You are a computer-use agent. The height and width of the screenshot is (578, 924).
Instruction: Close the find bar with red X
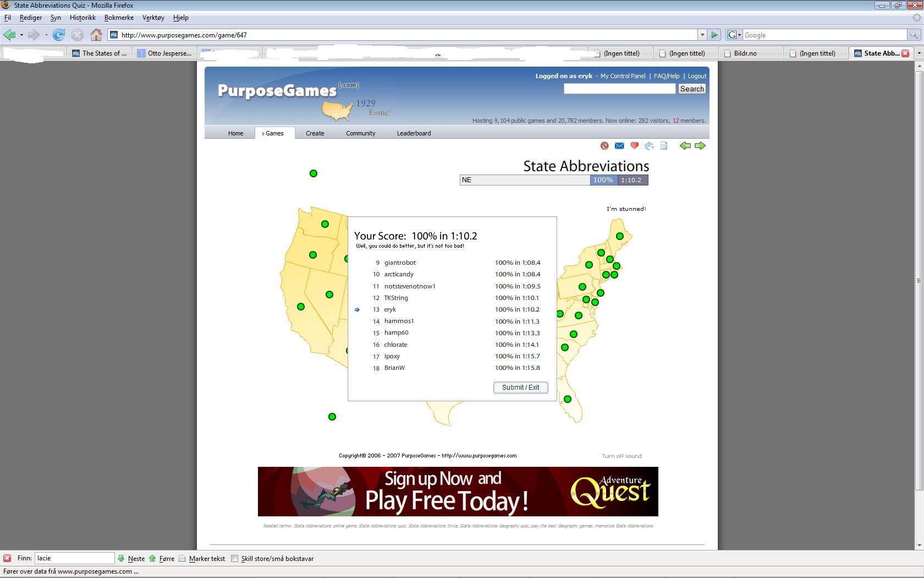(x=7, y=558)
